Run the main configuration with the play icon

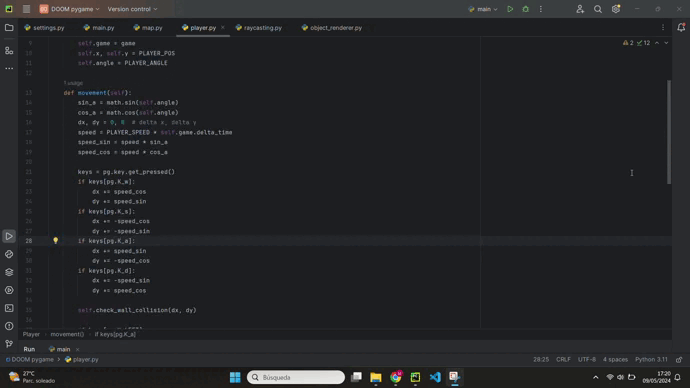(510, 9)
